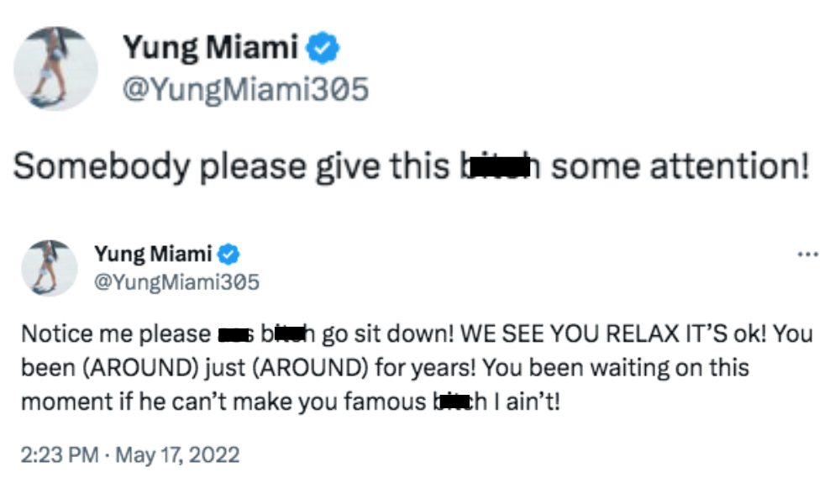The height and width of the screenshot is (504, 840).
Task: Click the large Yung Miami profile picture
Action: [x=57, y=68]
